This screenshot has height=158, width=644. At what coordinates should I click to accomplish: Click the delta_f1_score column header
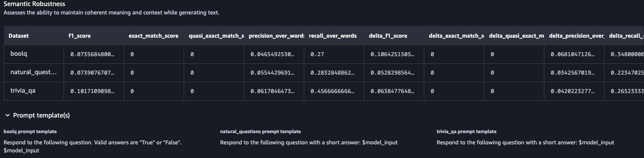388,36
